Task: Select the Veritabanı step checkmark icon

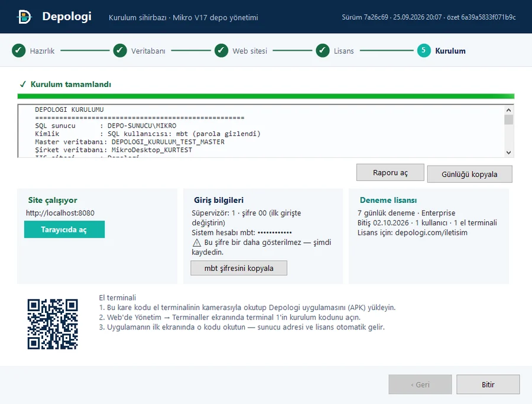Action: 120,51
